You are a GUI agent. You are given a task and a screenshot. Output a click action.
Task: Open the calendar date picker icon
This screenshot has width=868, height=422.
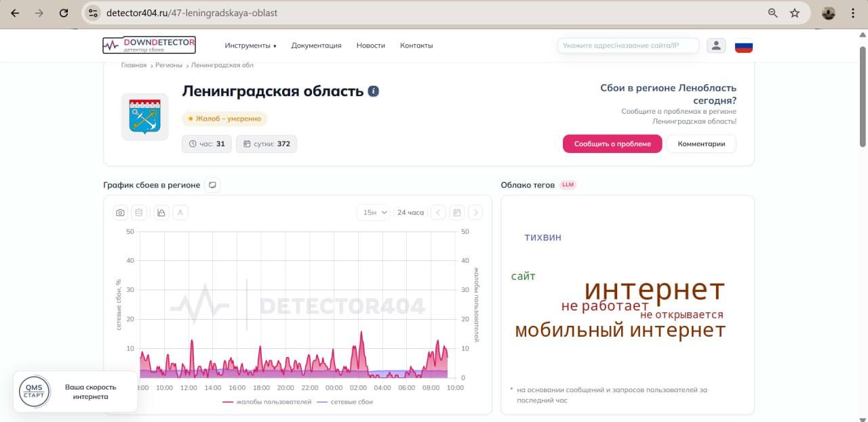tap(457, 213)
